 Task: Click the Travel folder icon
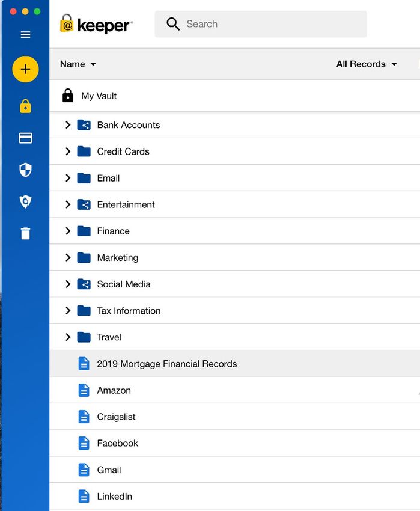[x=84, y=337]
